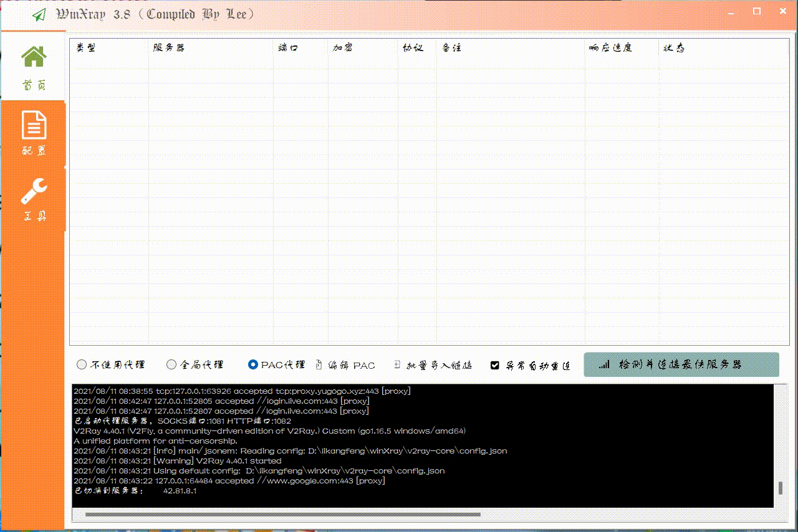Viewport: 798px width, 532px height.
Task: Select the PAC代理 radio button
Action: (x=276, y=365)
